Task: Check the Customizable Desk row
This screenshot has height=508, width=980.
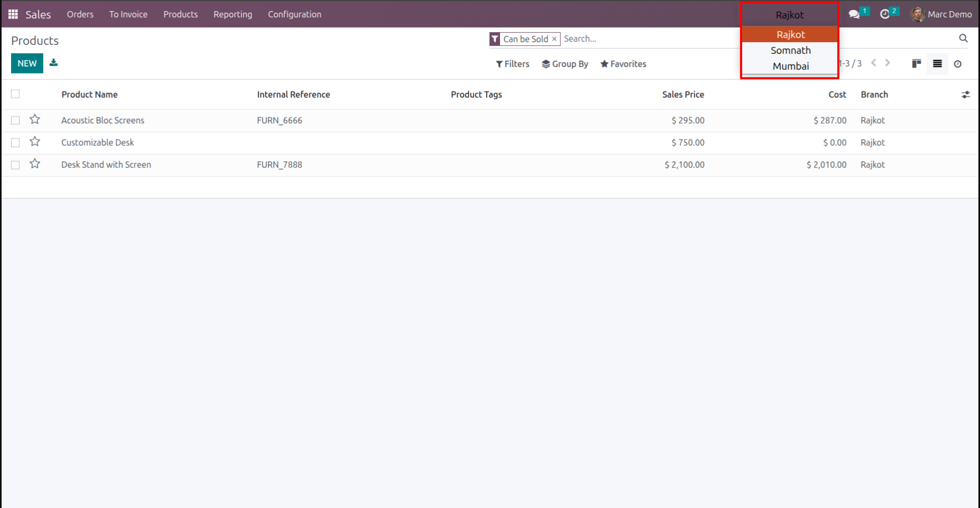Action: 15,143
